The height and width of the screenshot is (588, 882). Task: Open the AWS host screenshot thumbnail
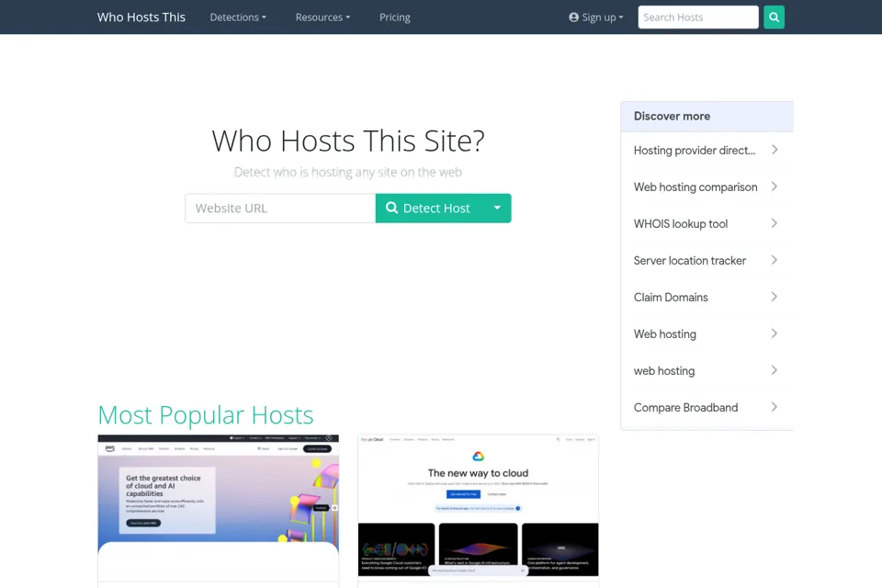coord(219,507)
